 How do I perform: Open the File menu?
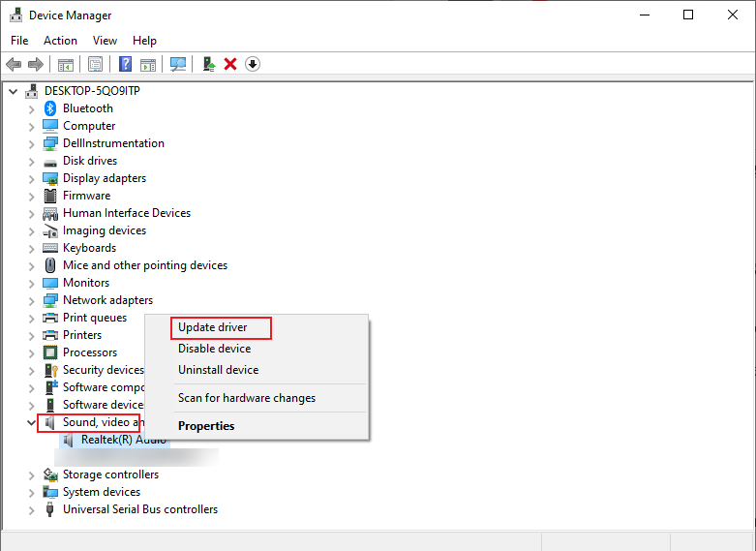[19, 41]
